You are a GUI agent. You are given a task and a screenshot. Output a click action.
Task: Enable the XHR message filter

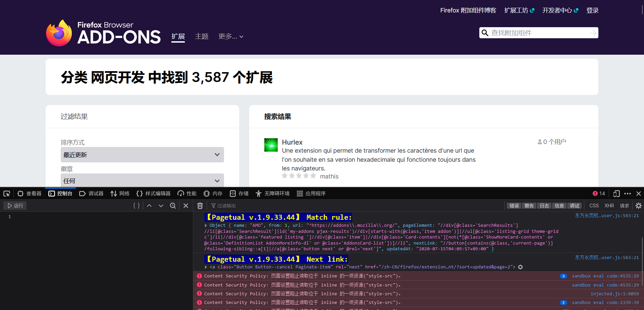tap(609, 205)
